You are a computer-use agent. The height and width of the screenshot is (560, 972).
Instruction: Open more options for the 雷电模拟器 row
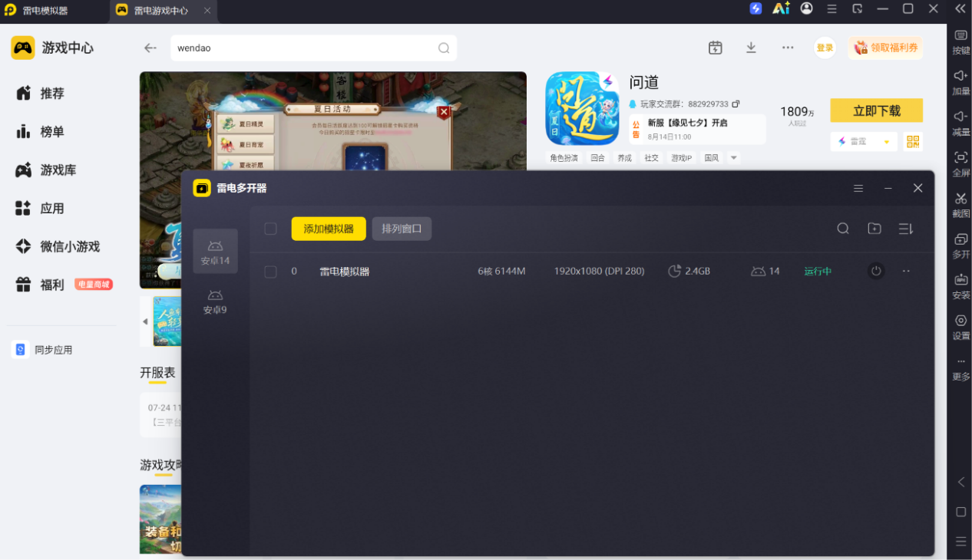[x=906, y=271]
